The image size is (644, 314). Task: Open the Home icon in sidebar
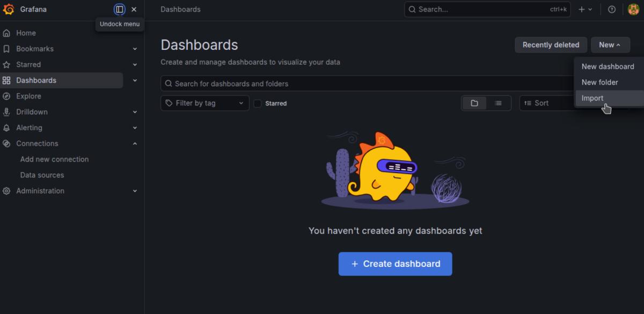pos(6,33)
